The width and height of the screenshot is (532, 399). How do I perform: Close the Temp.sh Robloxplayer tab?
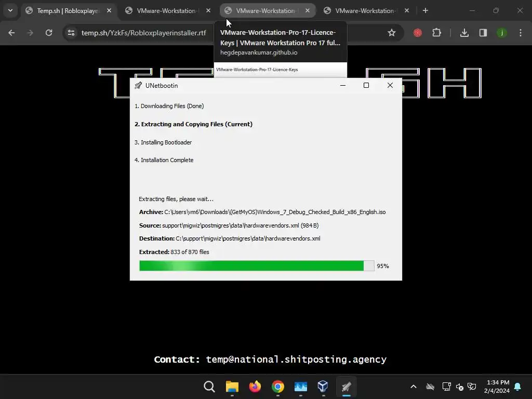coord(109,11)
